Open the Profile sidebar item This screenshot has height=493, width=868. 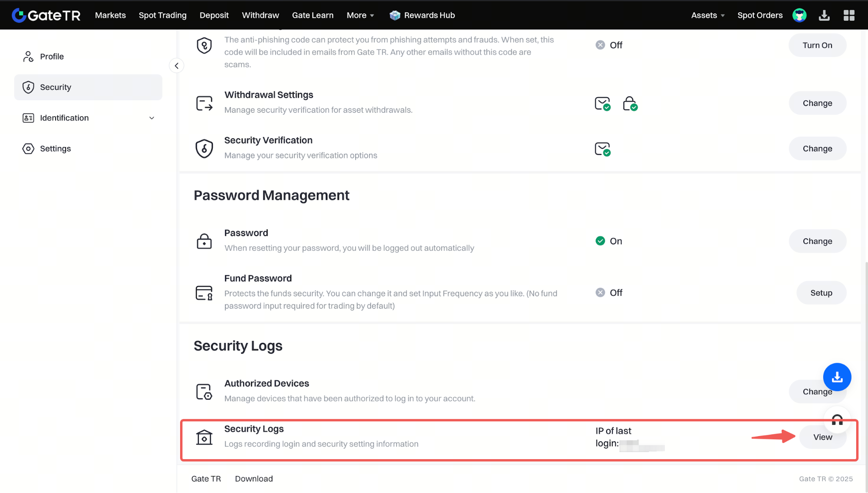pos(52,56)
